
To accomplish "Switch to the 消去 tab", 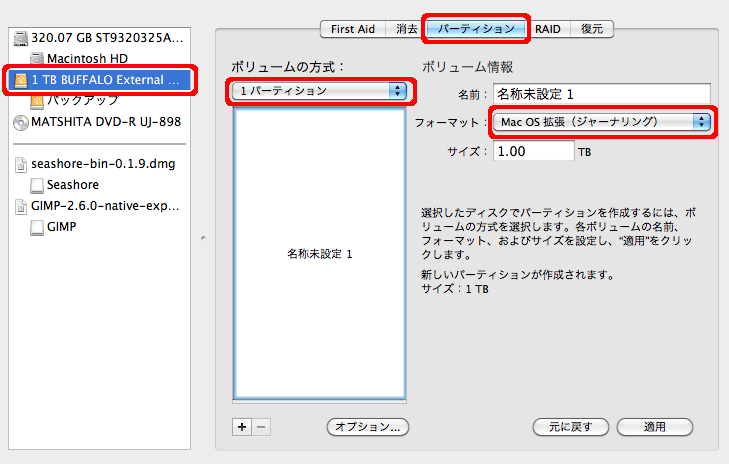I will [x=407, y=29].
